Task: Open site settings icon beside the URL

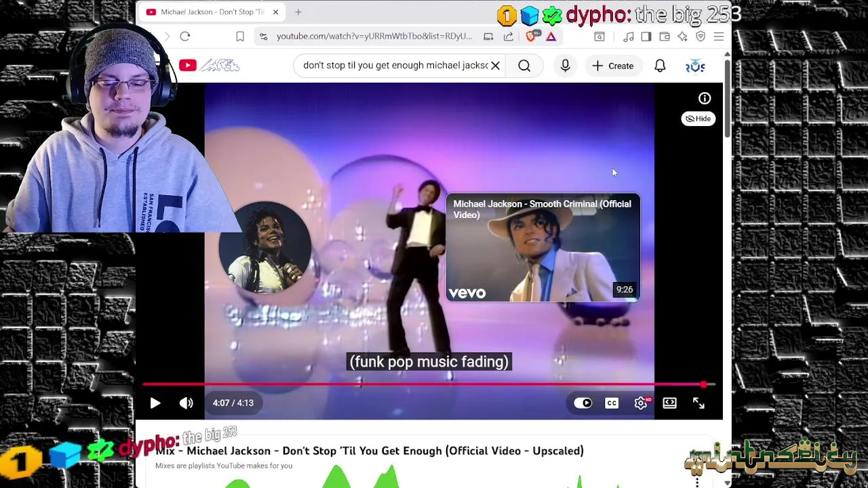Action: 263,37
